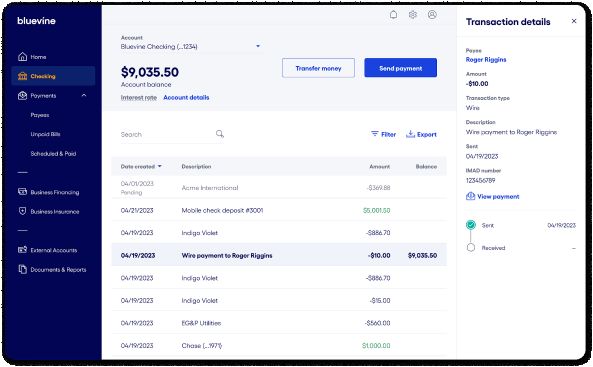Click the Export download icon

[x=410, y=134]
